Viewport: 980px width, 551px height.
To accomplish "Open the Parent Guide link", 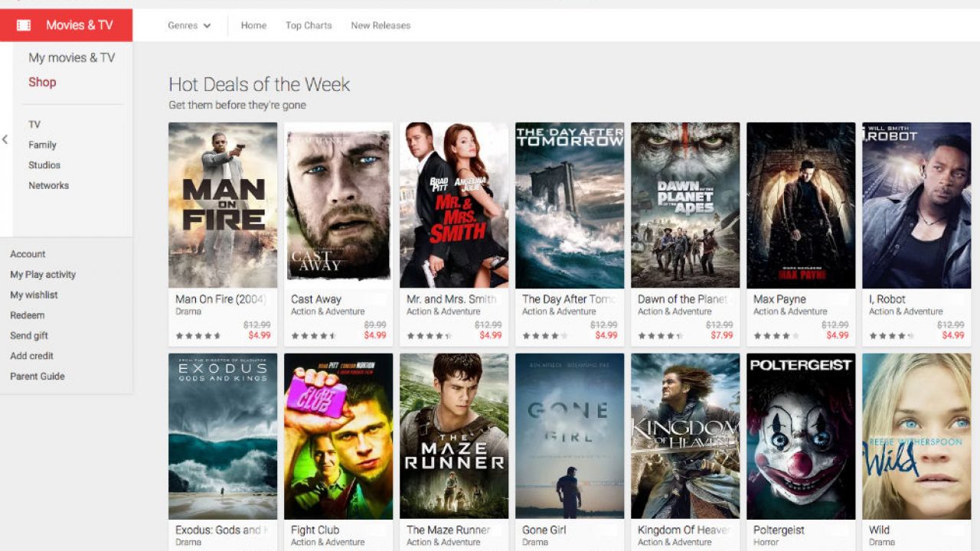I will (x=37, y=376).
